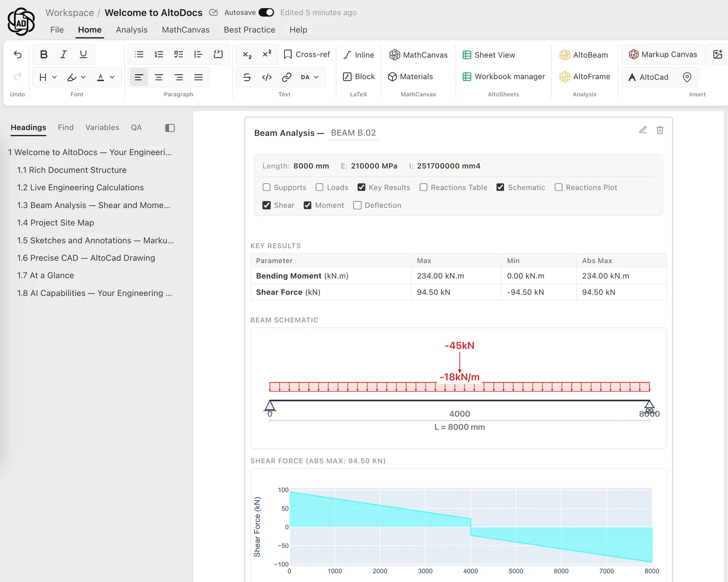Go to heading 1.4 Project Site Map

tap(56, 223)
